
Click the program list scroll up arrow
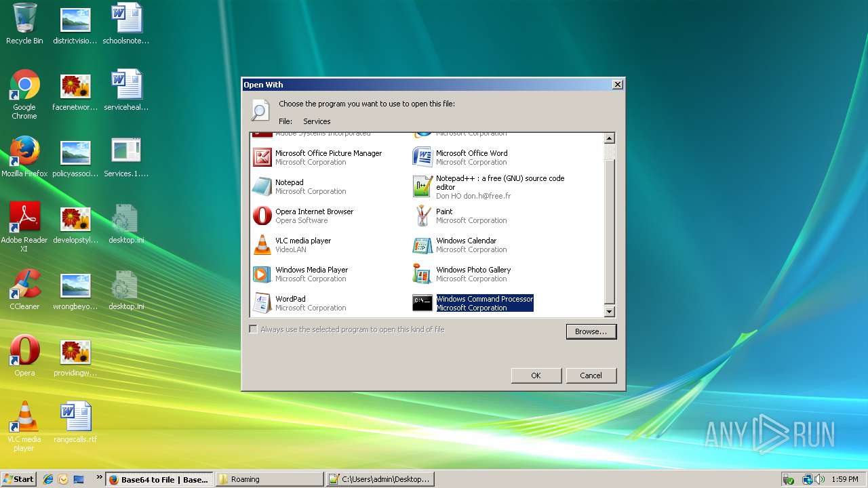click(x=609, y=138)
